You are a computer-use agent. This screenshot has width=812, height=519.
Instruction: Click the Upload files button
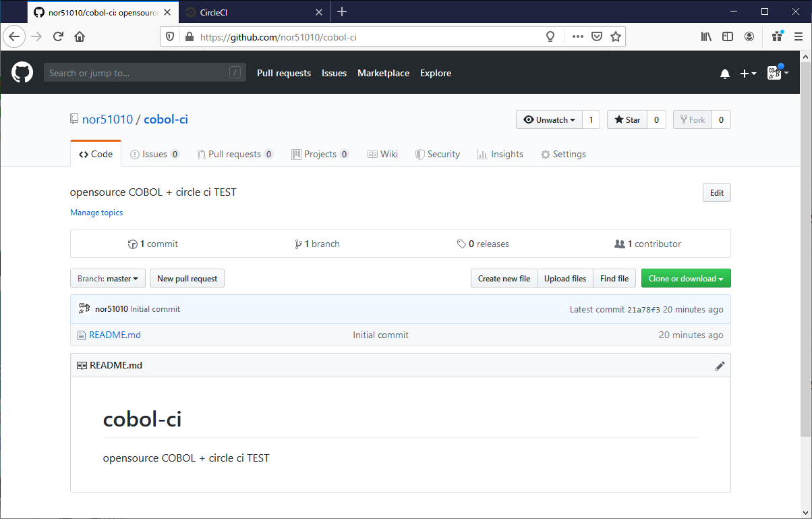(565, 278)
